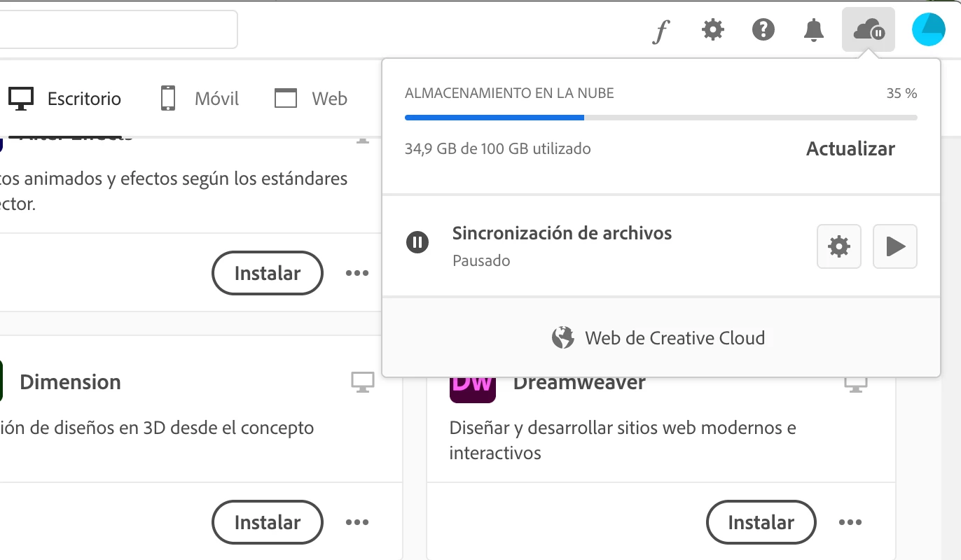The height and width of the screenshot is (560, 961).
Task: Resume file syncing with play button
Action: click(x=895, y=246)
